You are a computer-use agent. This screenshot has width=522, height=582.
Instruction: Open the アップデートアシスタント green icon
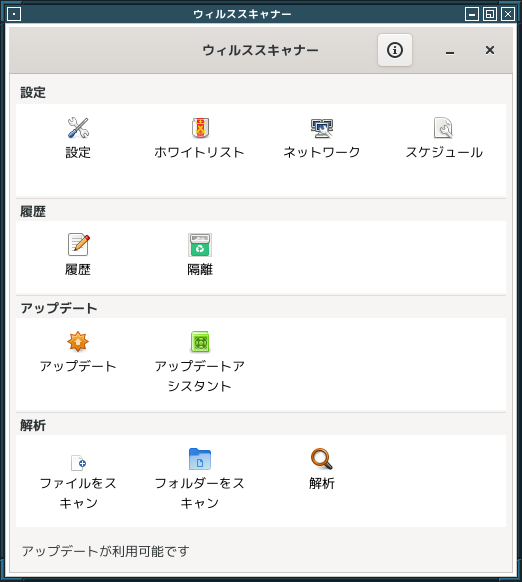200,341
